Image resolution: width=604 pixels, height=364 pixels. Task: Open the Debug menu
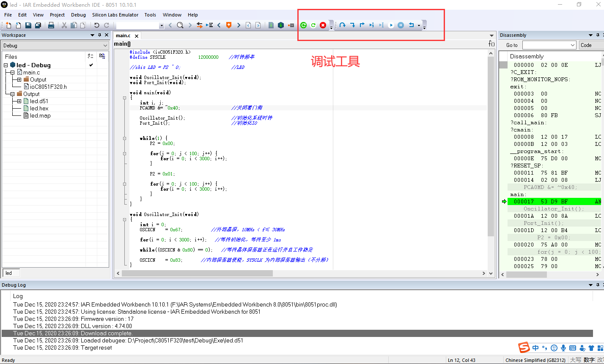(x=78, y=15)
